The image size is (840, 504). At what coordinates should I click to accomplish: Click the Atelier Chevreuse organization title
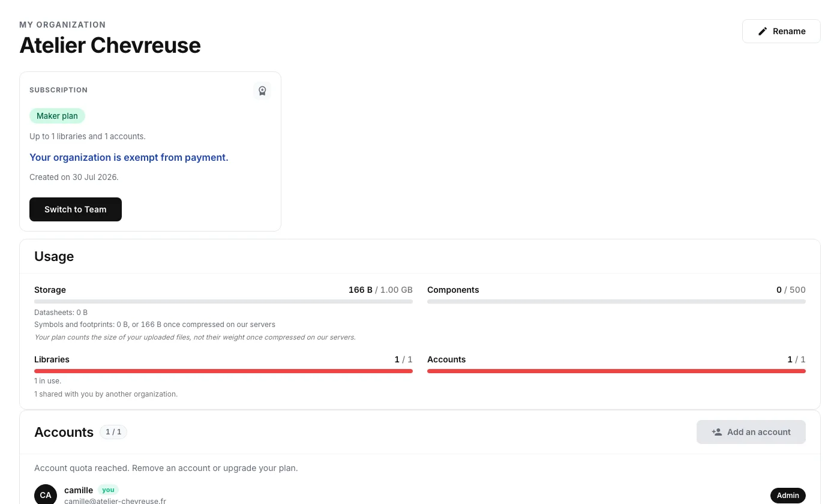[110, 45]
